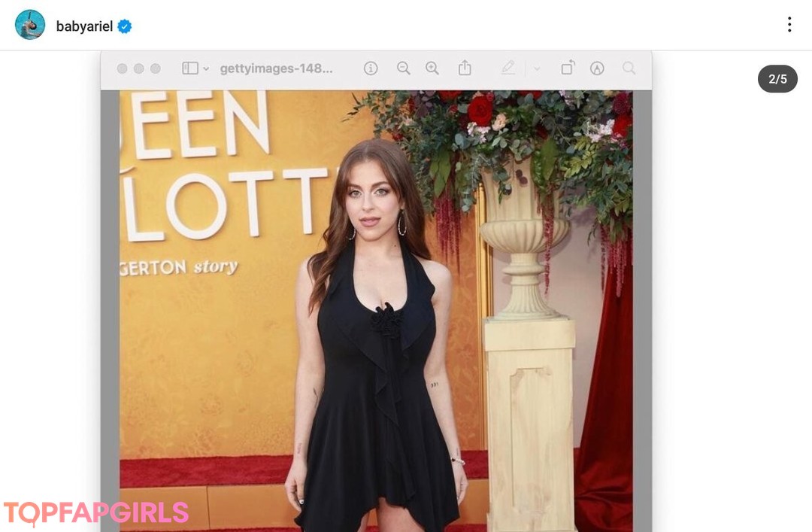812x532 pixels.
Task: Toggle the Markup toolbar icon
Action: tap(597, 68)
